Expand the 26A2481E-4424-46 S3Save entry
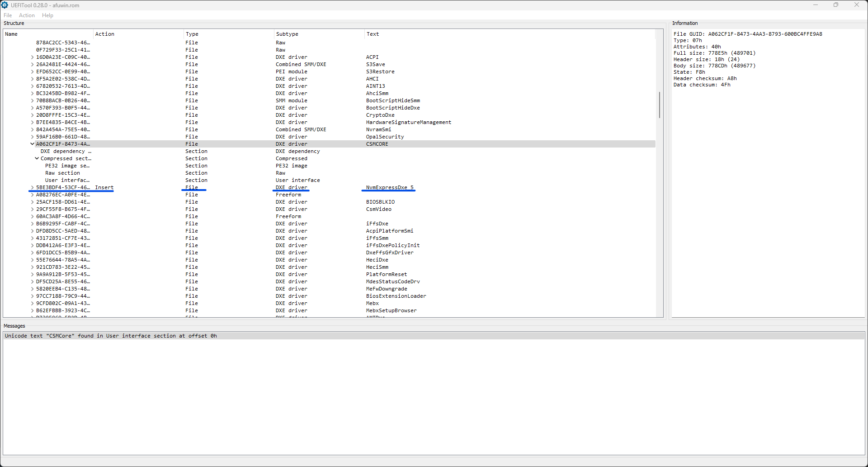Image resolution: width=868 pixels, height=467 pixels. pos(32,64)
